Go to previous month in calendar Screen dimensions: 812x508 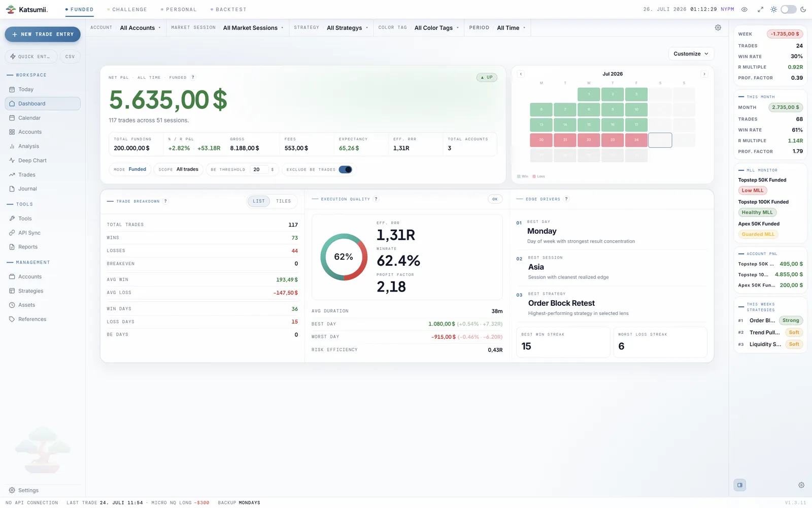[521, 74]
